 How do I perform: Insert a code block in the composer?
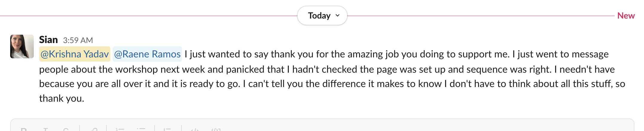(216, 130)
